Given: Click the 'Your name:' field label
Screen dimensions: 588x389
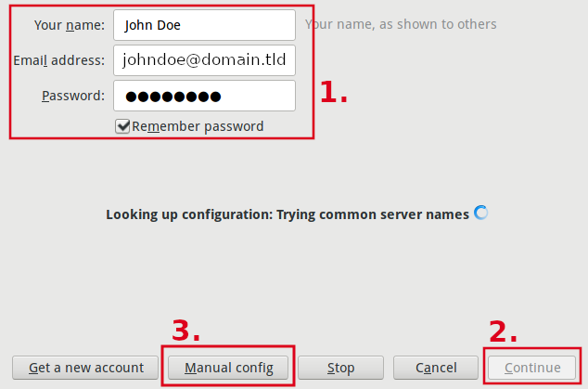Looking at the screenshot, I should 70,25.
